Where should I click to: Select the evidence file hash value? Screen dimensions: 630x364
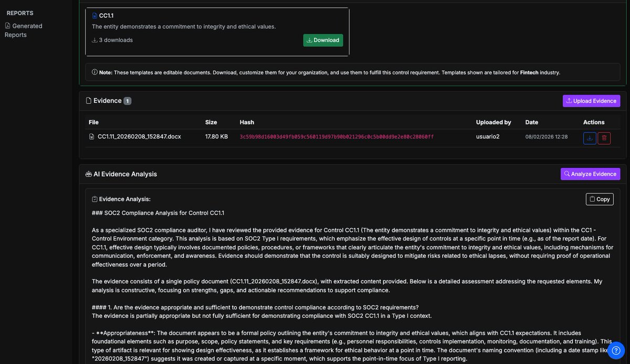(337, 136)
